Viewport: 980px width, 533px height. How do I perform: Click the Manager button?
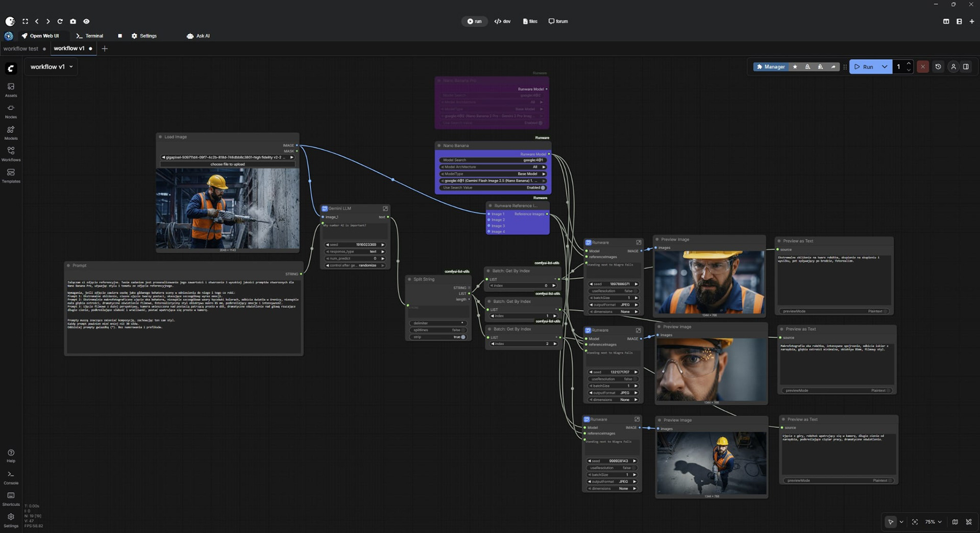[x=771, y=67]
